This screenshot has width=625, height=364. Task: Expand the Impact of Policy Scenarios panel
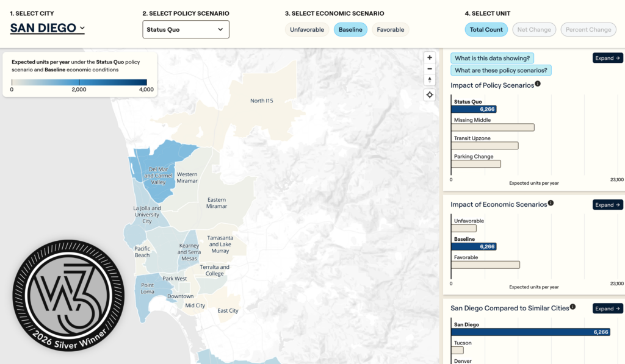(x=607, y=58)
